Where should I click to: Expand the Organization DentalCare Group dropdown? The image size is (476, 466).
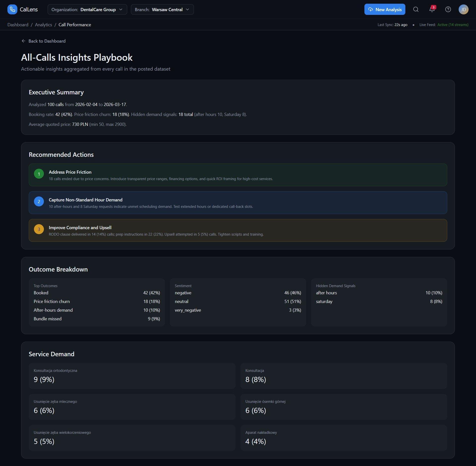[x=87, y=9]
